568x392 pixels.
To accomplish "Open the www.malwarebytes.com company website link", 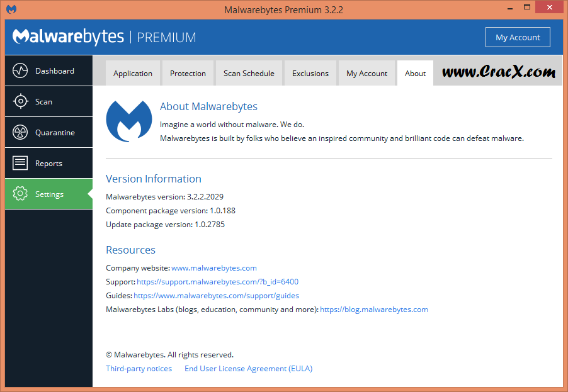I will point(213,268).
